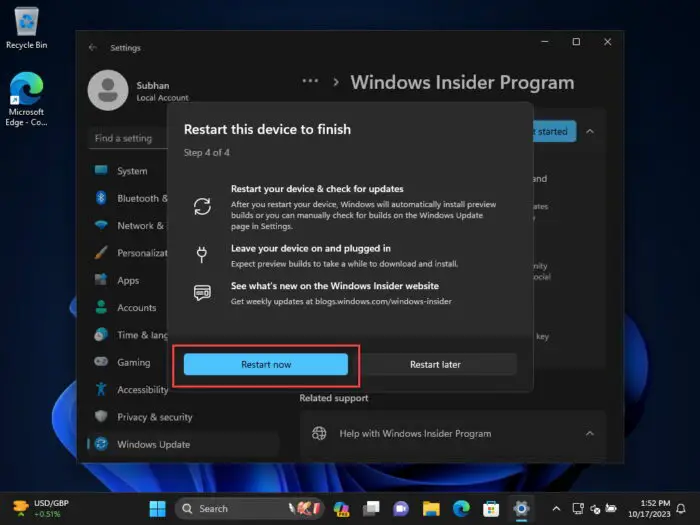Click the Settings gear on taskbar
Viewport: 700px width, 525px height.
[521, 508]
